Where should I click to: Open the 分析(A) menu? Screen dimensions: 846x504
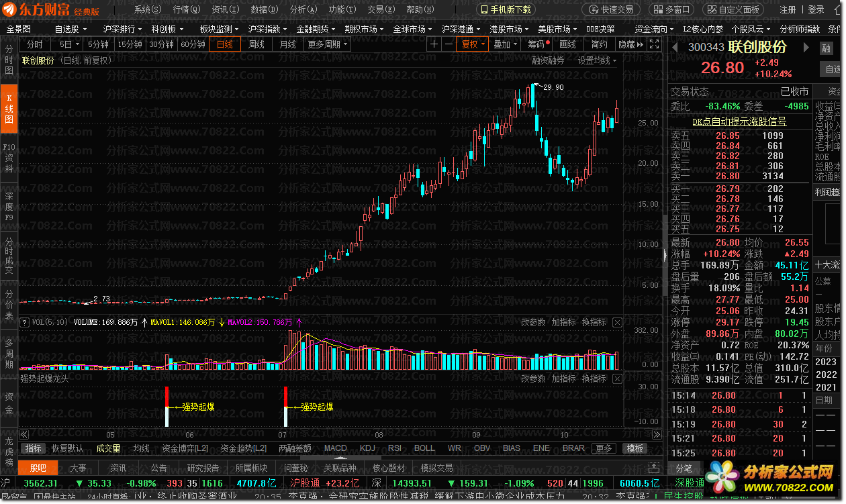pyautogui.click(x=303, y=9)
